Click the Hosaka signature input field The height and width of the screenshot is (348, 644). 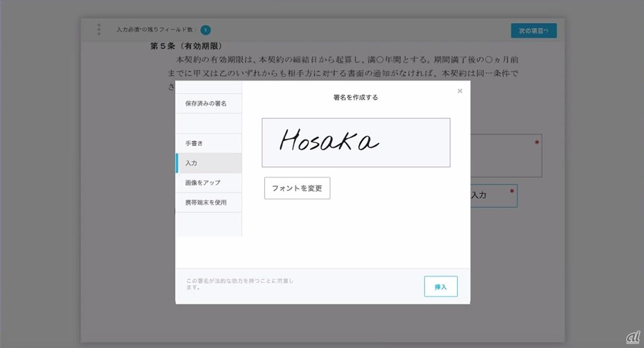click(x=356, y=142)
